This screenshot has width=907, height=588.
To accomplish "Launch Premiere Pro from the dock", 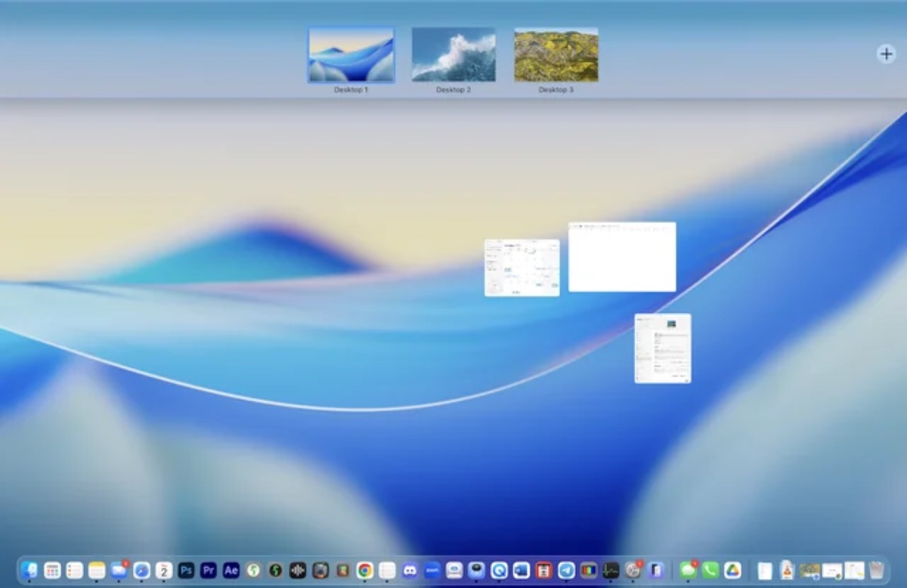I will (x=209, y=570).
